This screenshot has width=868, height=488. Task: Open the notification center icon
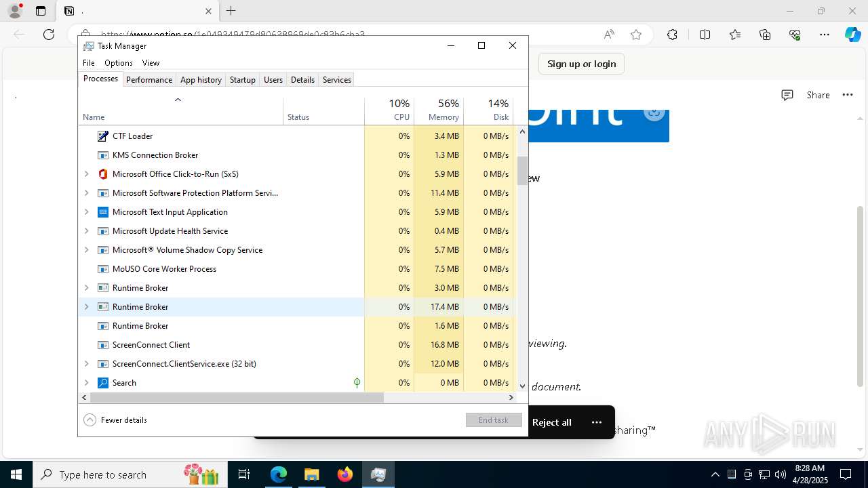click(846, 474)
